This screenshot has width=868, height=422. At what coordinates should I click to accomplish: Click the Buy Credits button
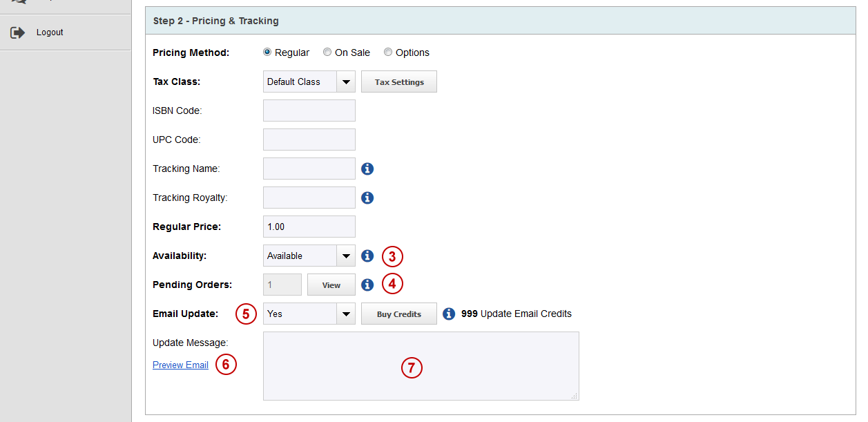click(399, 314)
